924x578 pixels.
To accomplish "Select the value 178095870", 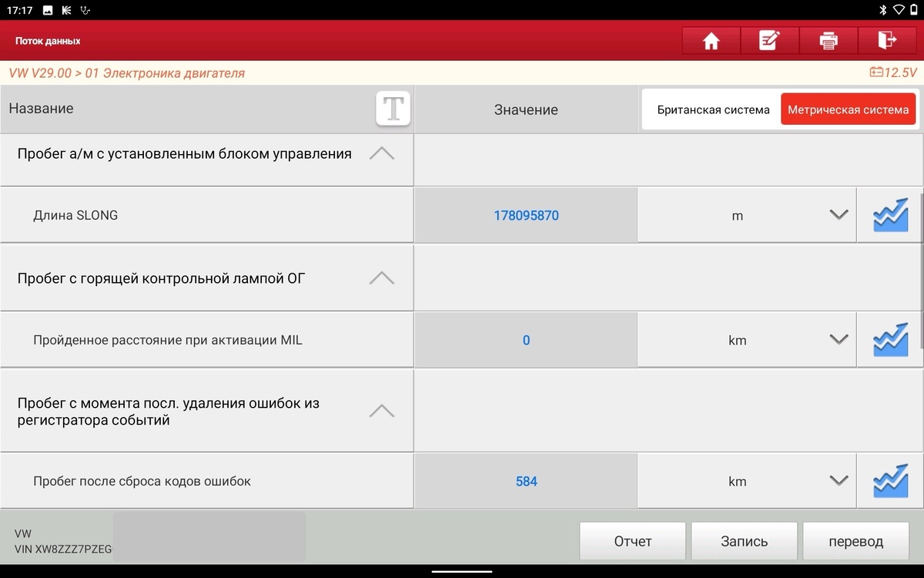I will click(526, 216).
